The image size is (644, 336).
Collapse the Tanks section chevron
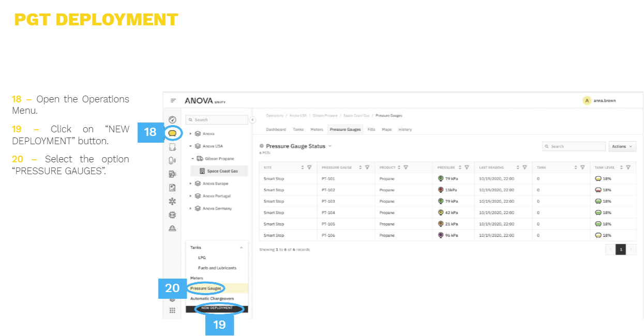pyautogui.click(x=241, y=248)
